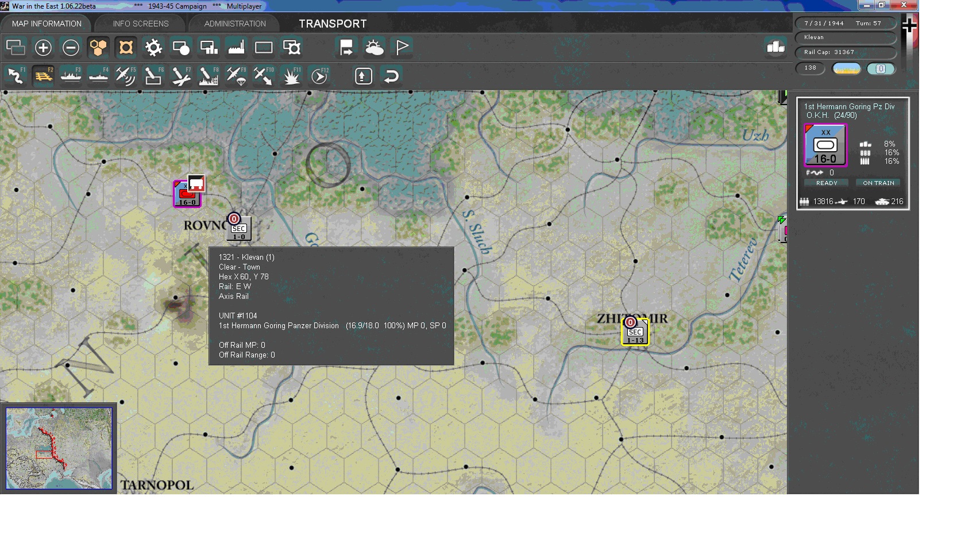Image resolution: width=980 pixels, height=538 pixels.
Task: Click the Klevan location field
Action: [846, 37]
